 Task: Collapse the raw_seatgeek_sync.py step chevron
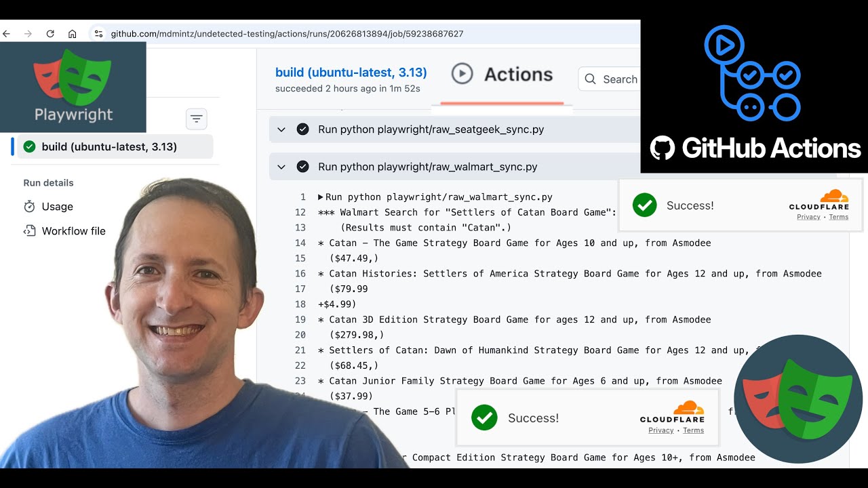point(281,129)
